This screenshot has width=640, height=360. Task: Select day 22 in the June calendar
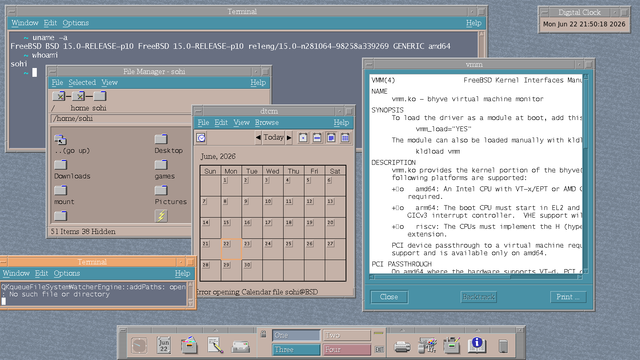tap(231, 249)
